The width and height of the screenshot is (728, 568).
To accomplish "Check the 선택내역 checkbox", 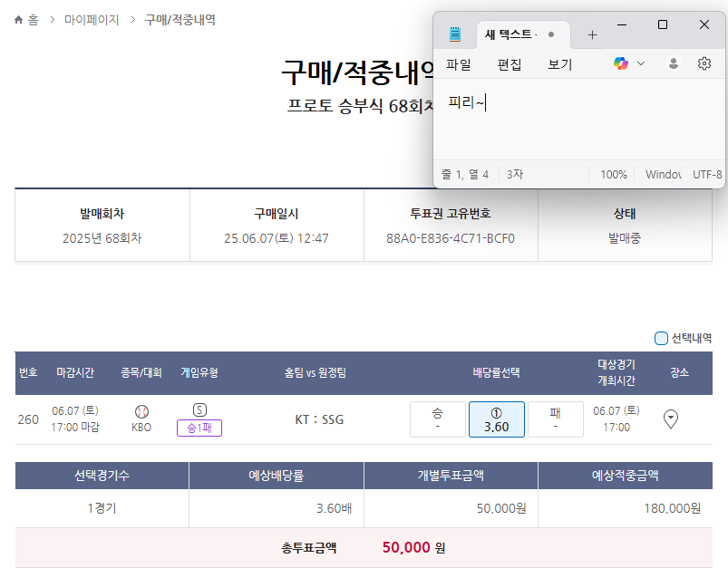I will [661, 338].
